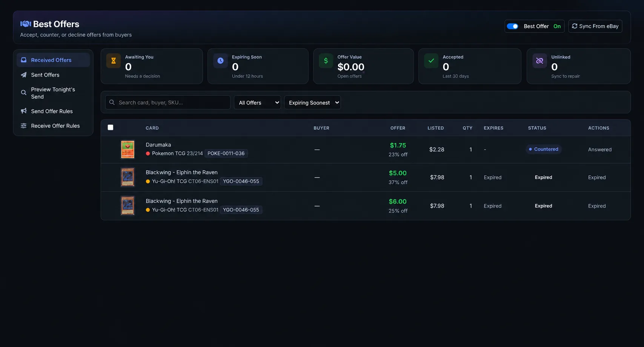
Task: Click the Expiring Soon clock icon
Action: pyautogui.click(x=220, y=61)
